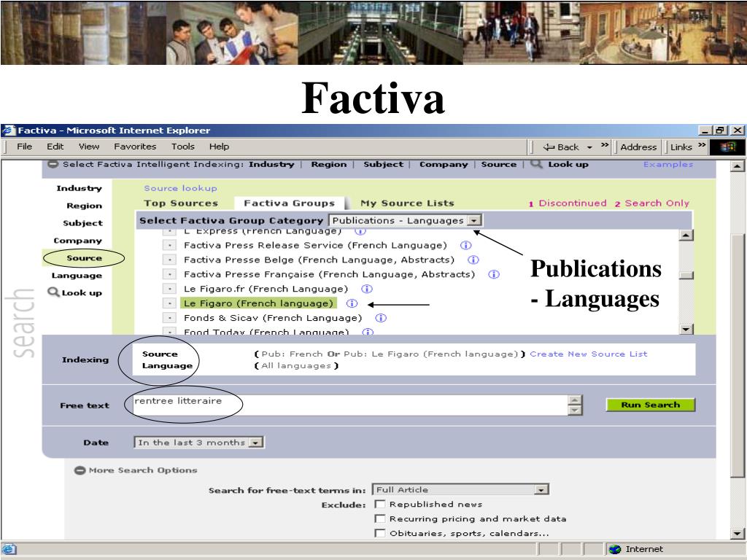Open the Favorites menu
This screenshot has height=560, width=747.
tap(135, 147)
